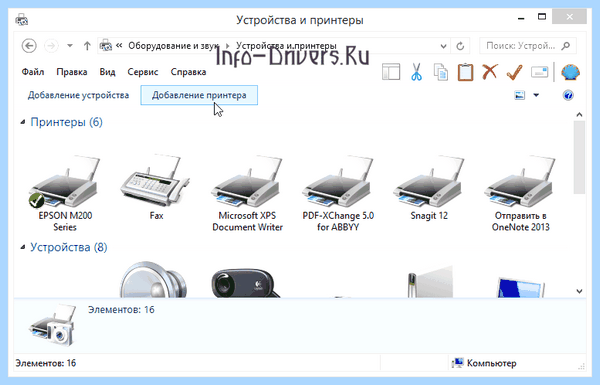
Task: Open the Сервис menu
Action: click(x=143, y=72)
